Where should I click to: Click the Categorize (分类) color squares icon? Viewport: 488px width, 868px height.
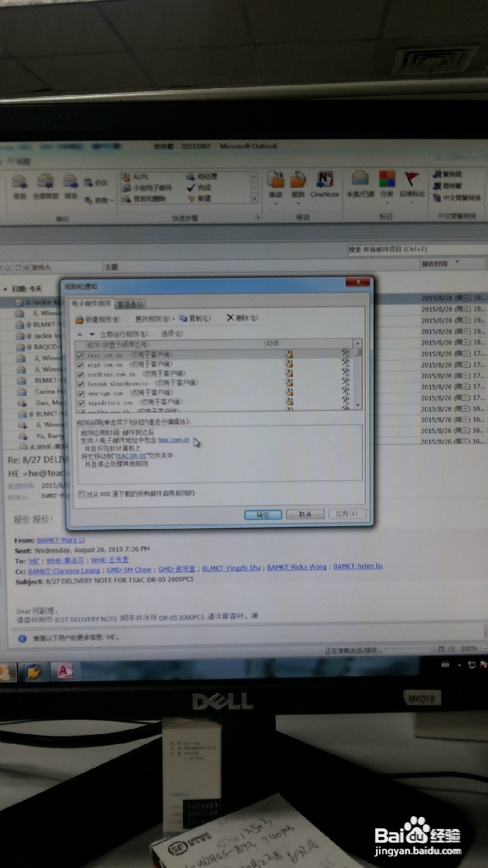pos(387,178)
